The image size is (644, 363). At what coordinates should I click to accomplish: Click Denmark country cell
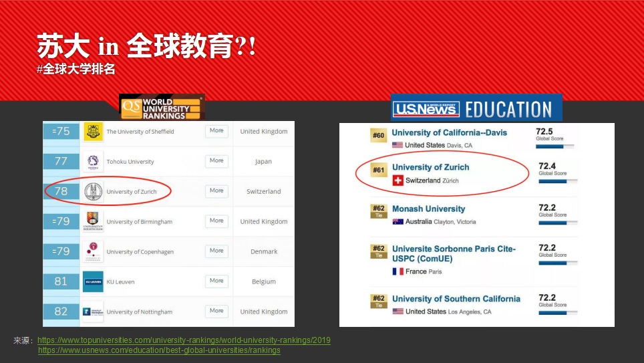pos(264,251)
